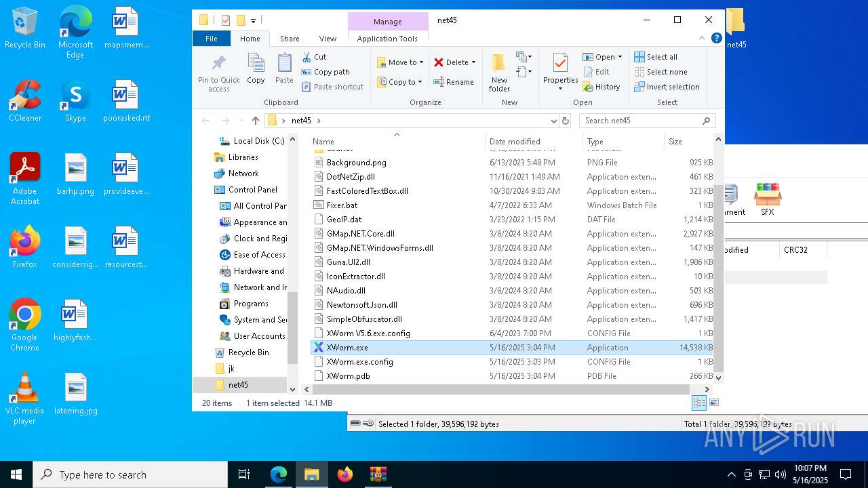Viewport: 868px width, 488px height.
Task: Click the Windows Start button
Action: pos(16,474)
